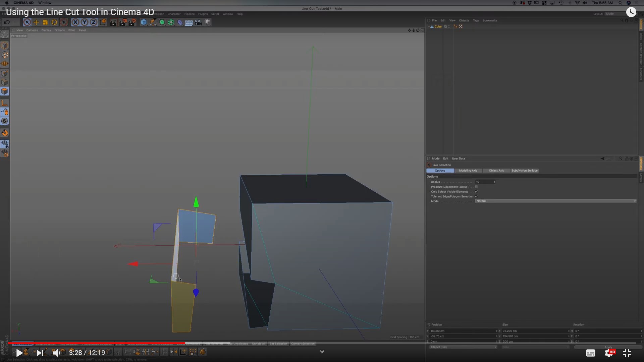The height and width of the screenshot is (362, 644).
Task: Open the Array modeling objects icon
Action: [x=171, y=22]
